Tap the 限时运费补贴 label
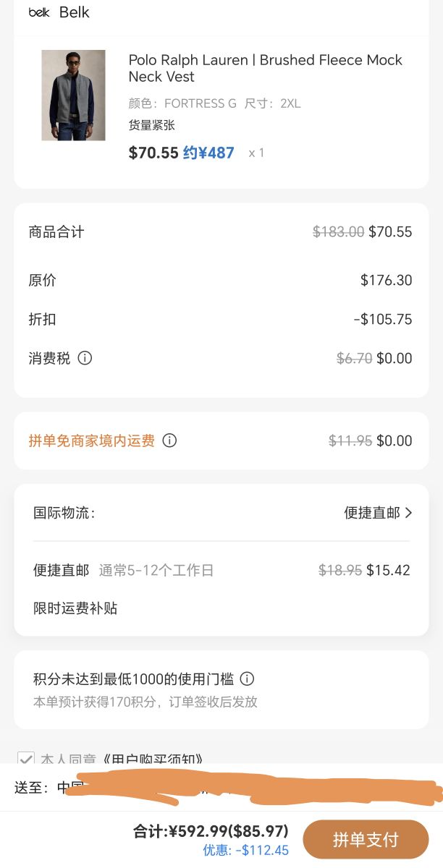This screenshot has width=443, height=868. tap(75, 608)
